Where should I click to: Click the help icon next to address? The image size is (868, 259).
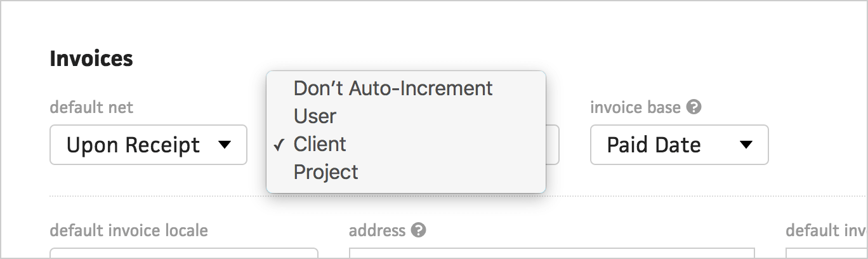pyautogui.click(x=418, y=230)
